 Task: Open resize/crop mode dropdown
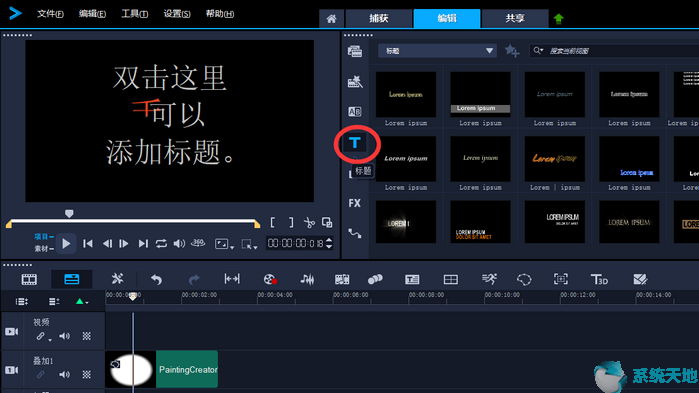[249, 244]
